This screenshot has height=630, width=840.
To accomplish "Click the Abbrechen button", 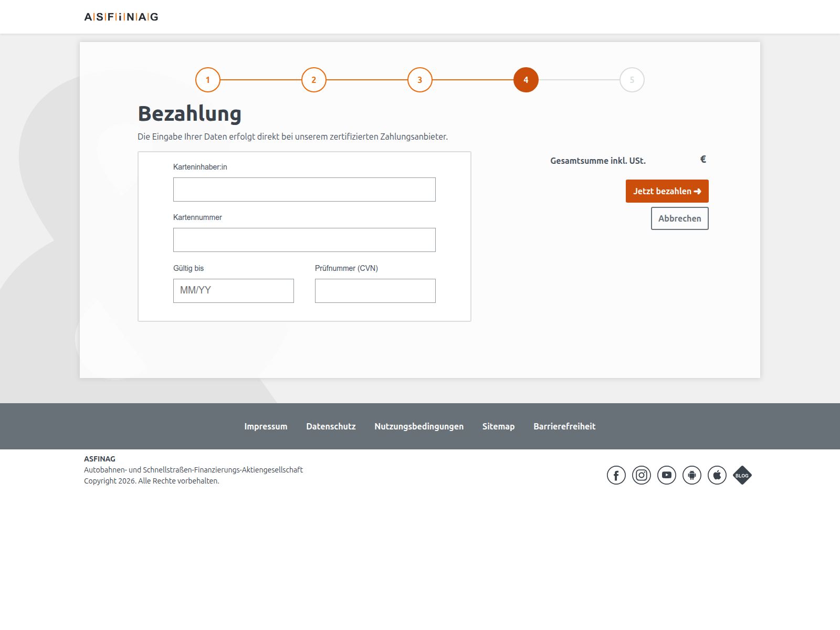I will pos(680,218).
